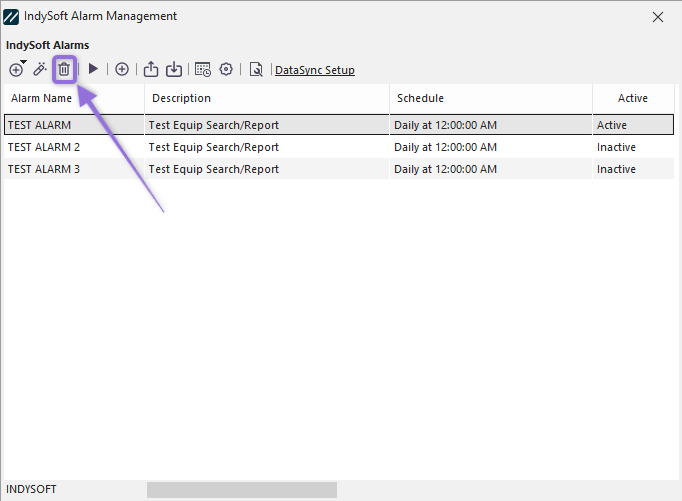Click the add new alarm plus icon
The height and width of the screenshot is (501, 682).
[x=15, y=70]
